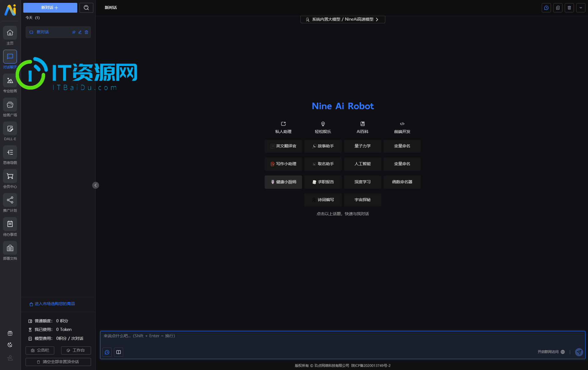Screen dimensions: 588x370
Task: Choose the 健康小厨师 prompt
Action: tap(283, 182)
